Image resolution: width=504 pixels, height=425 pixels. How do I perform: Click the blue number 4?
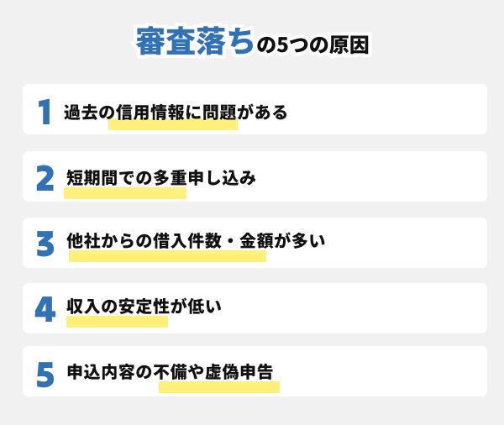click(x=45, y=308)
